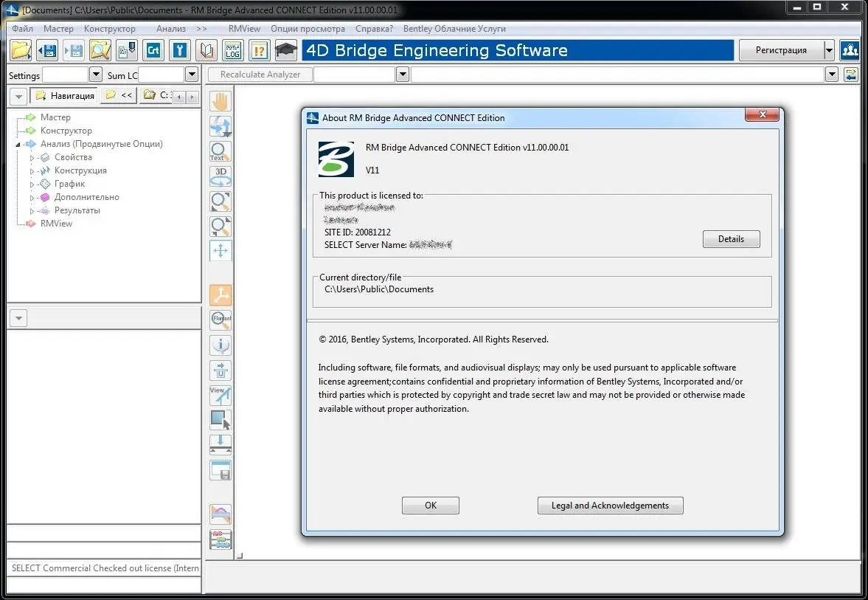
Task: Expand the Дополнительно tree node
Action: pos(32,197)
